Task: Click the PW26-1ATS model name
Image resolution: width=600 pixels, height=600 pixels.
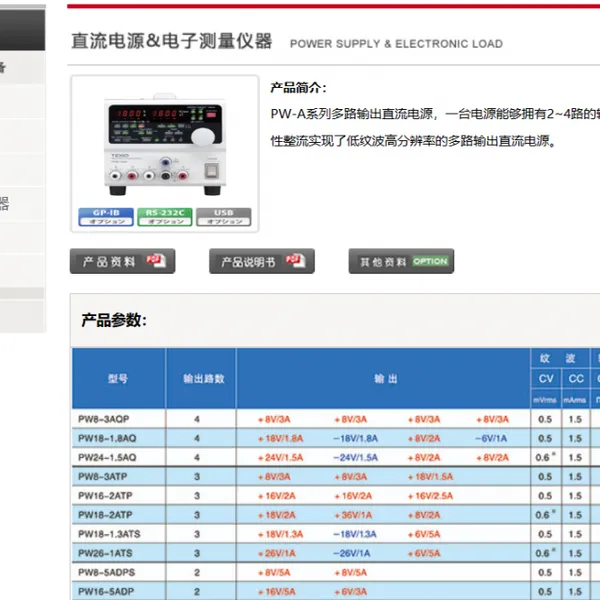Action: pyautogui.click(x=105, y=553)
